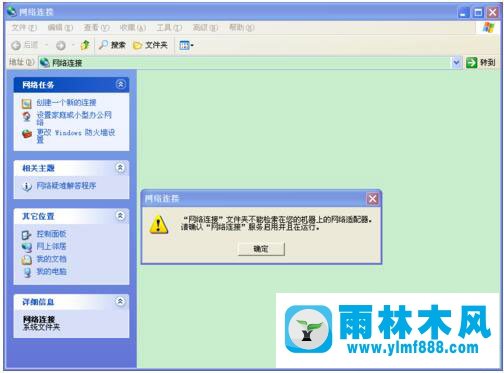The image size is (504, 373).
Task: Open the Views dropdown toolbar button
Action: coord(186,45)
